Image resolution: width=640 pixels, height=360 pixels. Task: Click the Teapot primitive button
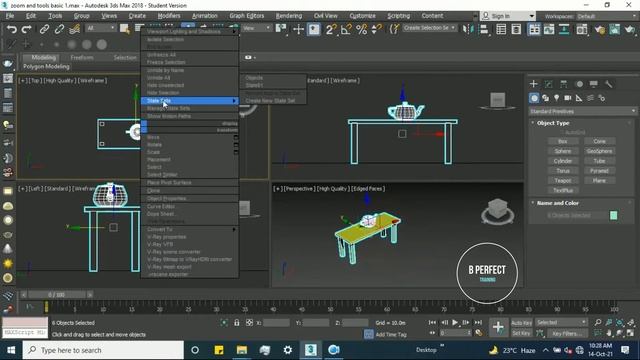click(563, 180)
